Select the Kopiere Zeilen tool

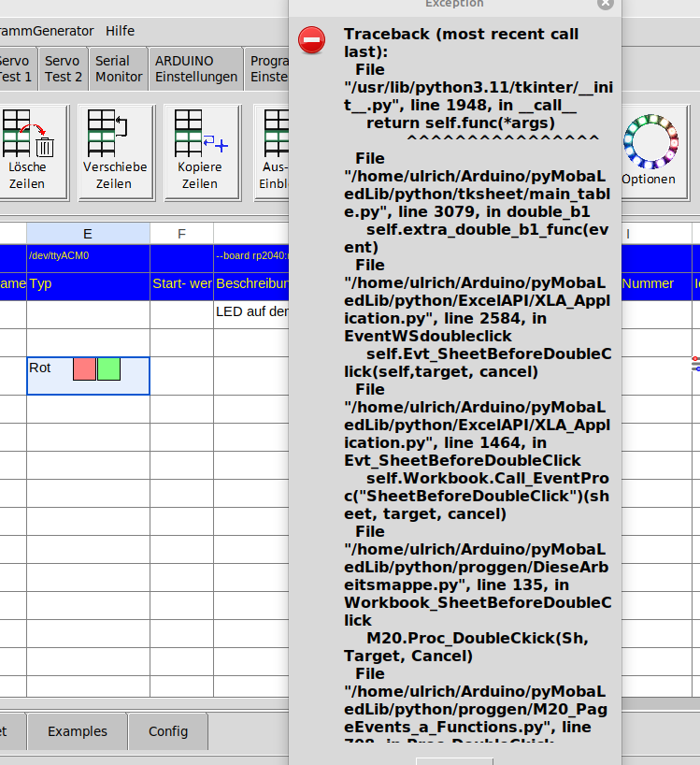[200, 152]
